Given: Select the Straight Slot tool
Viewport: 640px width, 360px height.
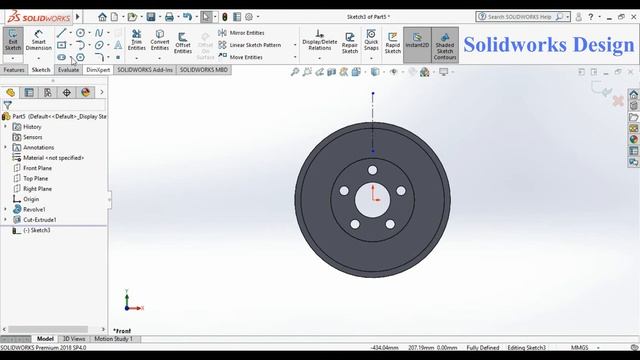Looking at the screenshot, I should point(62,57).
